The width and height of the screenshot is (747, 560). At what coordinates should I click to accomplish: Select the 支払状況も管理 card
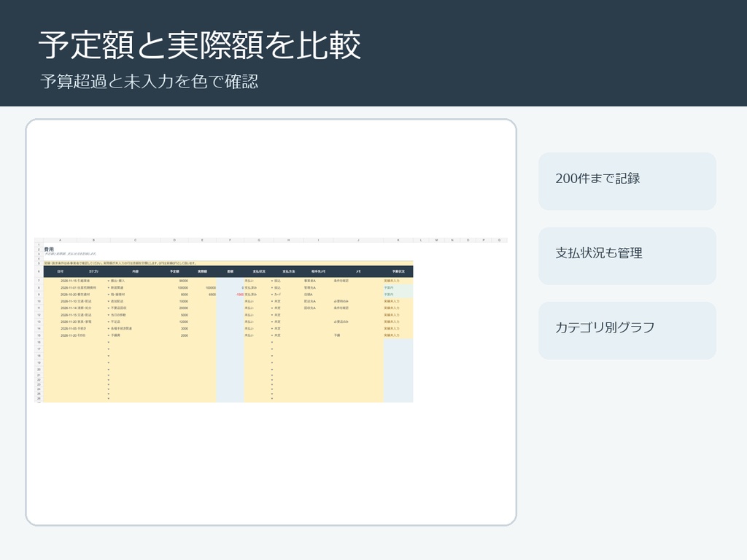tap(627, 256)
